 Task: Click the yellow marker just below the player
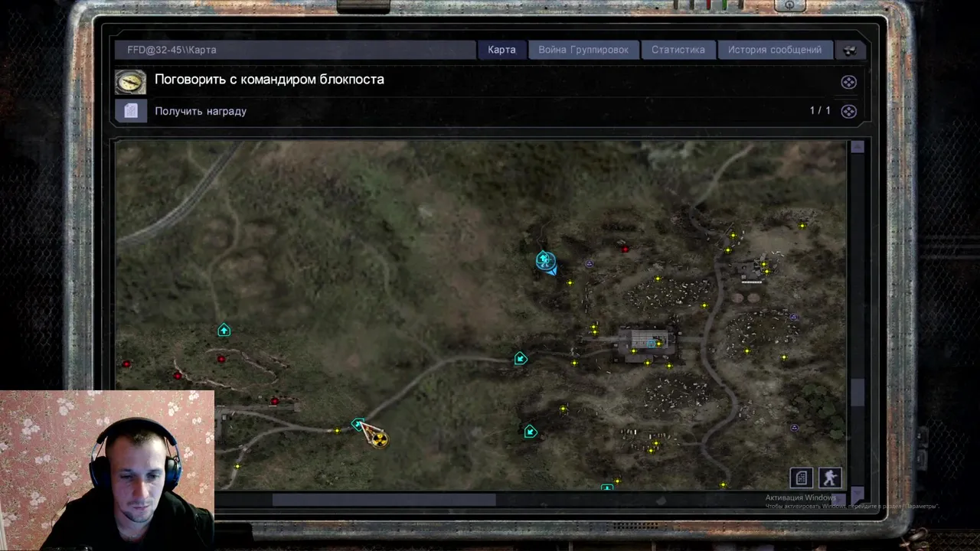pos(570,283)
